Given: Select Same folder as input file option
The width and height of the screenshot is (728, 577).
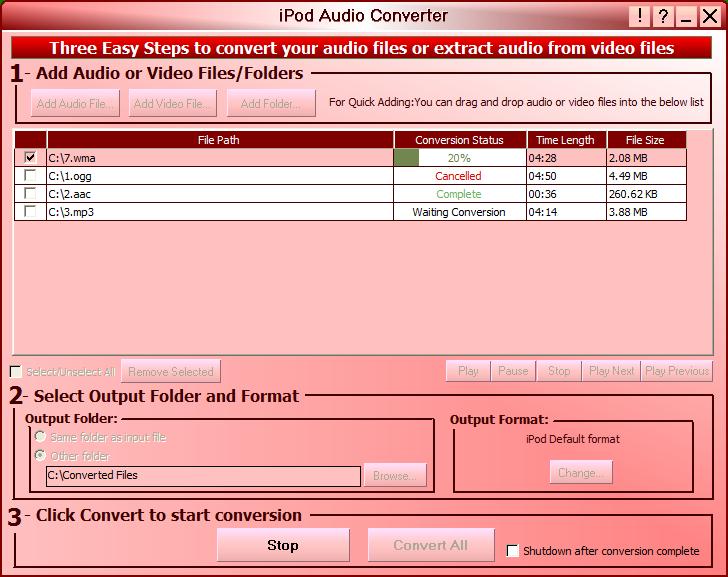Looking at the screenshot, I should pyautogui.click(x=40, y=437).
